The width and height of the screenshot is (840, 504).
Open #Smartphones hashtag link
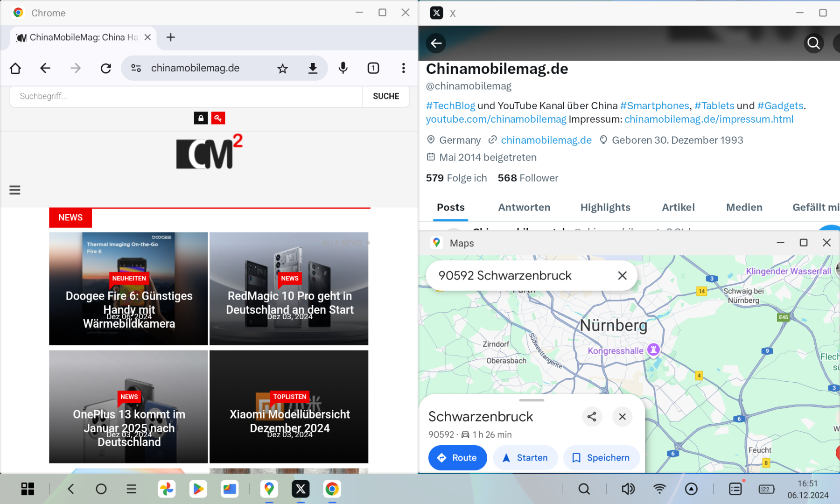coord(654,105)
